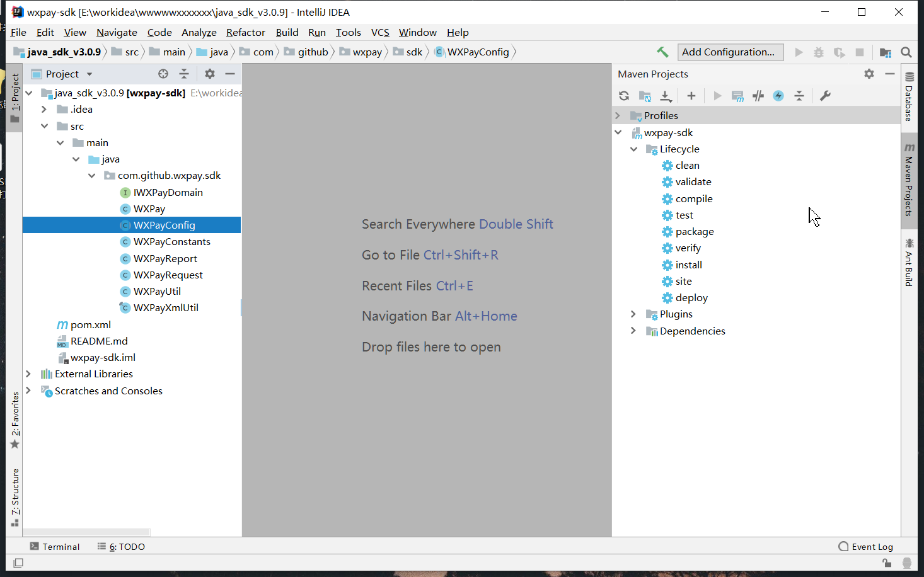
Task: Click the Run play icon in main toolbar
Action: coord(799,52)
